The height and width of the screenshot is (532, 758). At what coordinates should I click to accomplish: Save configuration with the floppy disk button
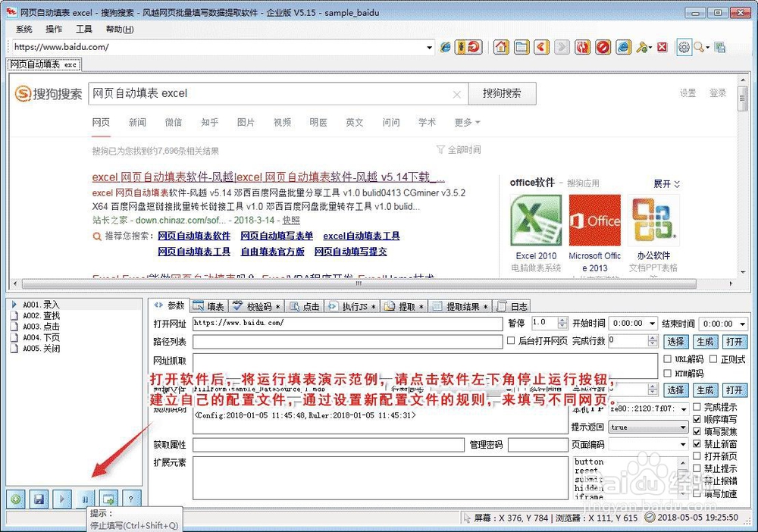[39, 498]
